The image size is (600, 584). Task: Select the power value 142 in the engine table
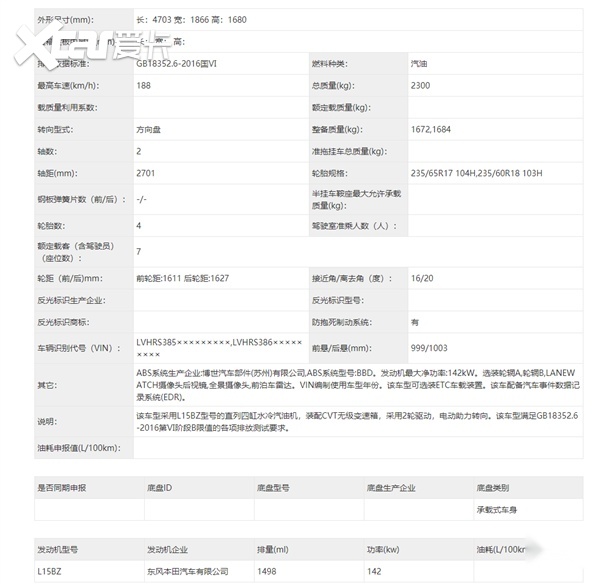374,571
